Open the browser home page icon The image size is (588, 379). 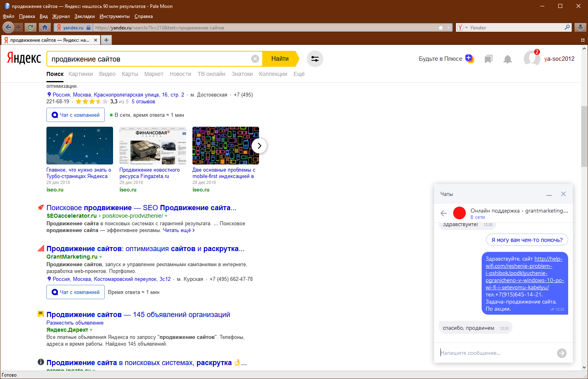coord(45,27)
